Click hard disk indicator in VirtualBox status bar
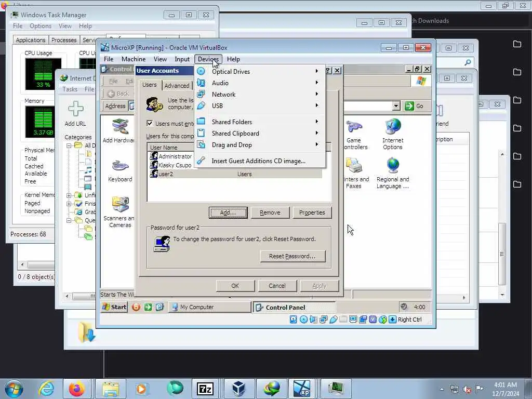Image resolution: width=532 pixels, height=399 pixels. (x=293, y=320)
